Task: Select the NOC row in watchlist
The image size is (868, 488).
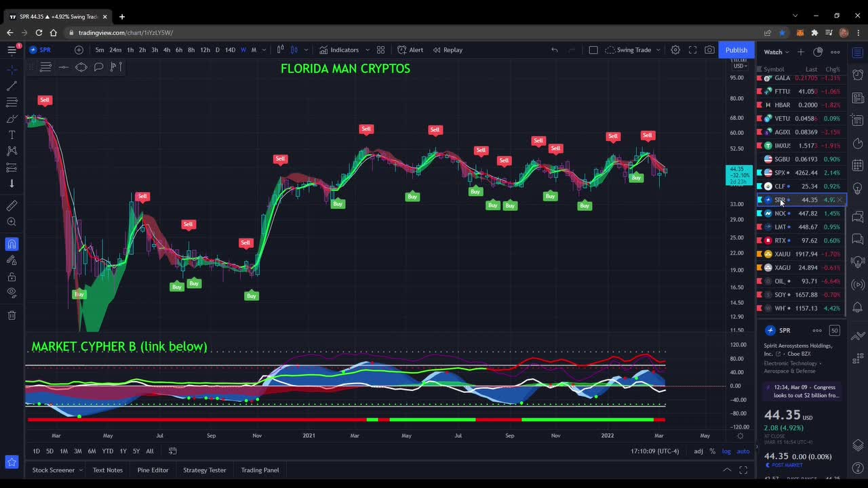Action: click(x=801, y=213)
